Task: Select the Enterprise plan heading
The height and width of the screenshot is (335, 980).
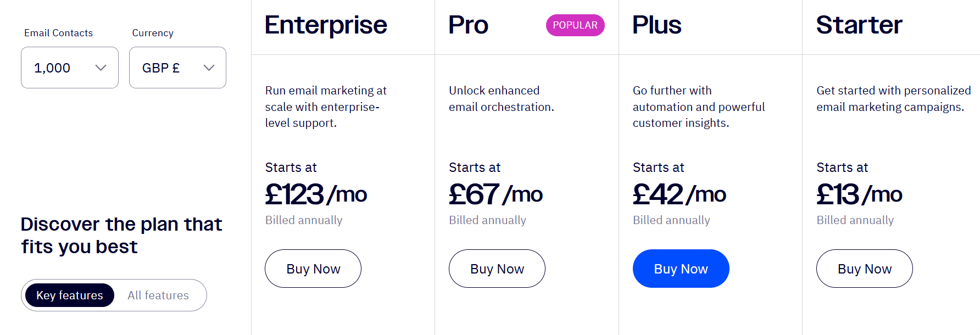Action: pyautogui.click(x=326, y=25)
